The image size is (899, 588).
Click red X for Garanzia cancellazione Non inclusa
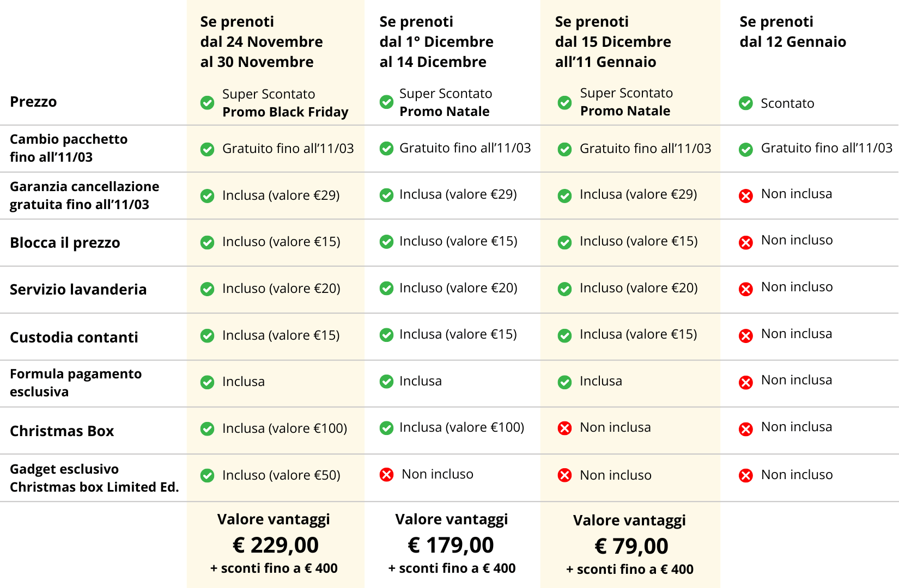click(x=745, y=195)
